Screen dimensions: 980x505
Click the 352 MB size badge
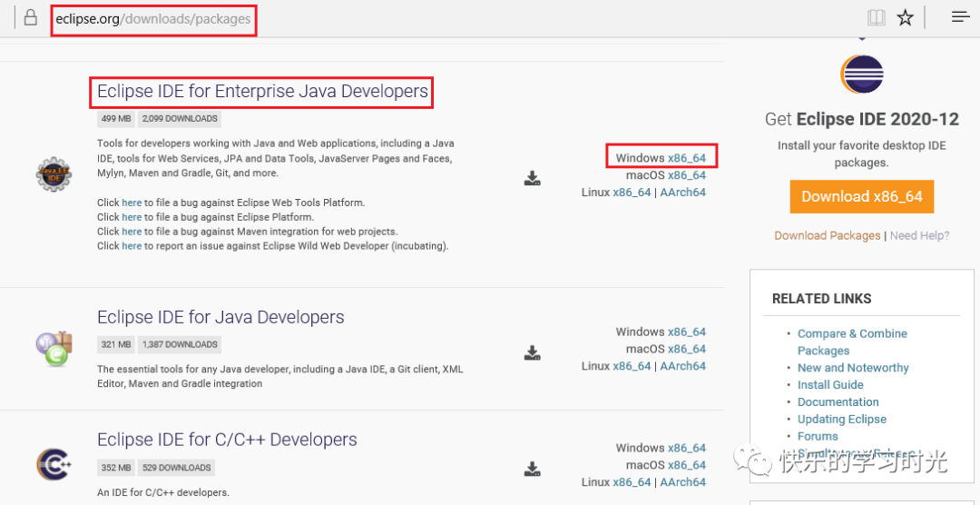116,468
